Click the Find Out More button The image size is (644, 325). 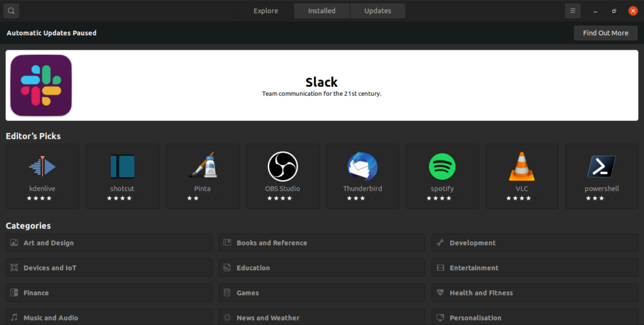click(x=606, y=33)
